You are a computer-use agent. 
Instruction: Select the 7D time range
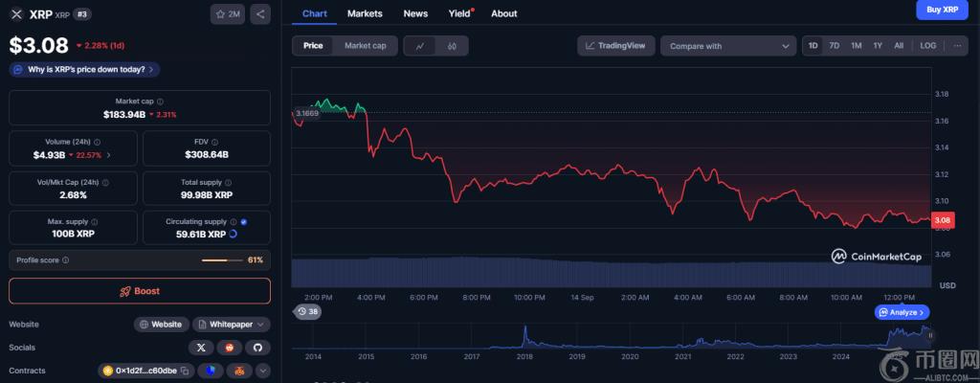pos(834,46)
